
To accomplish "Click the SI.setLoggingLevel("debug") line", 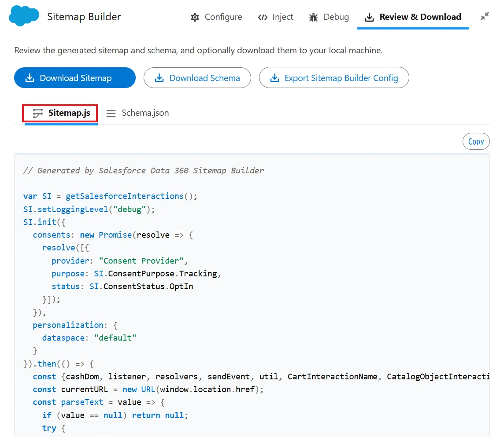I will pyautogui.click(x=89, y=209).
